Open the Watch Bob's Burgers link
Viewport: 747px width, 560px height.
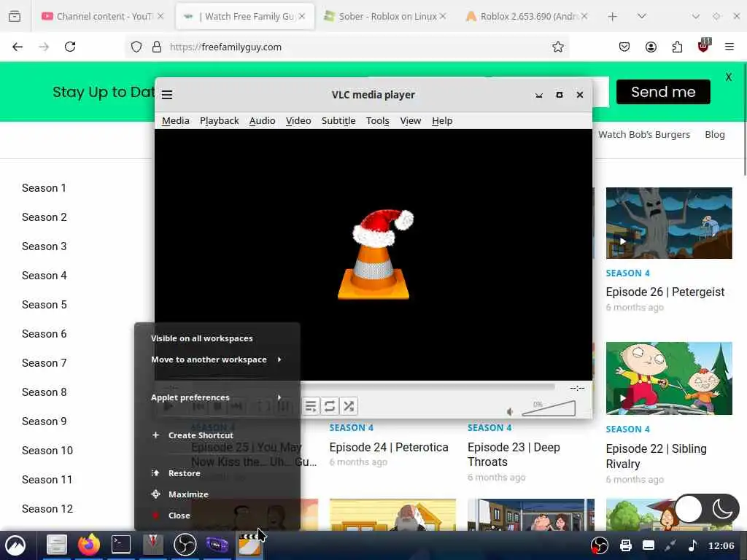click(x=644, y=135)
